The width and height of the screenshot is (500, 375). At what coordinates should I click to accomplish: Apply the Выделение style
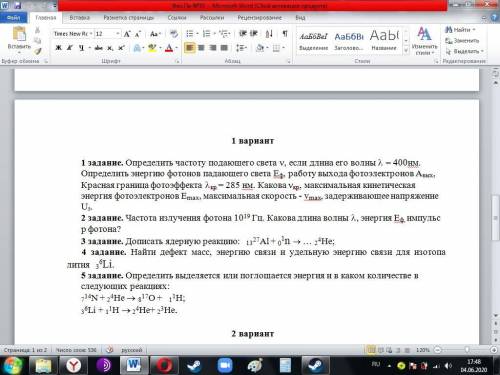(313, 41)
